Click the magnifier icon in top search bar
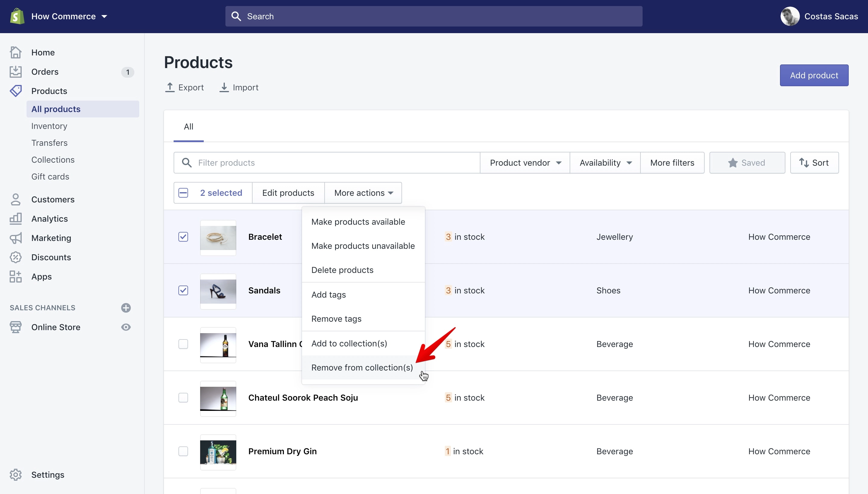This screenshot has height=494, width=868. point(236,16)
